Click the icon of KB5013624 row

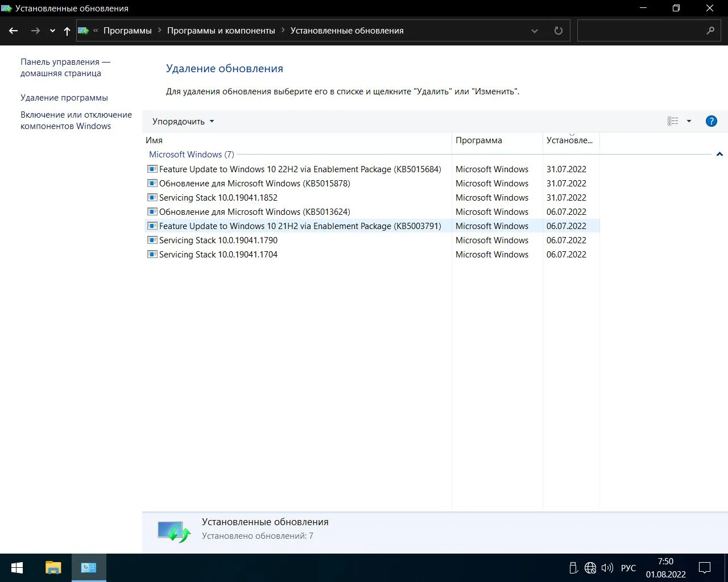[x=152, y=211]
